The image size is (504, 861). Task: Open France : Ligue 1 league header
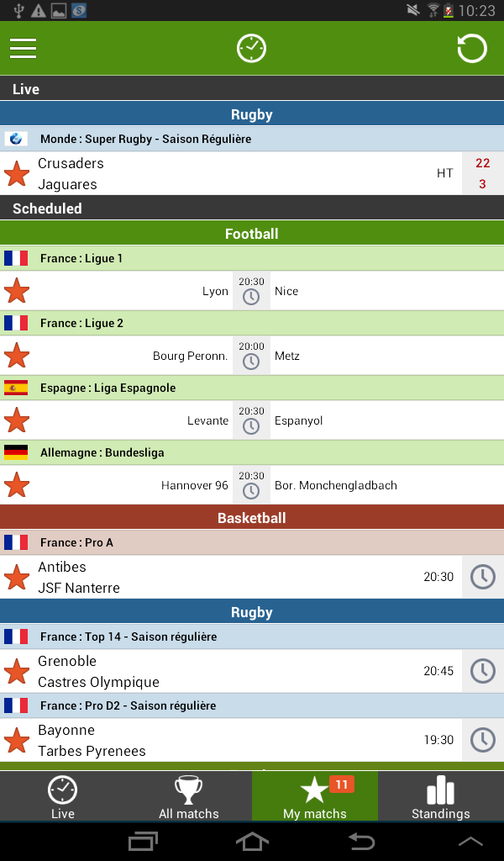252,258
